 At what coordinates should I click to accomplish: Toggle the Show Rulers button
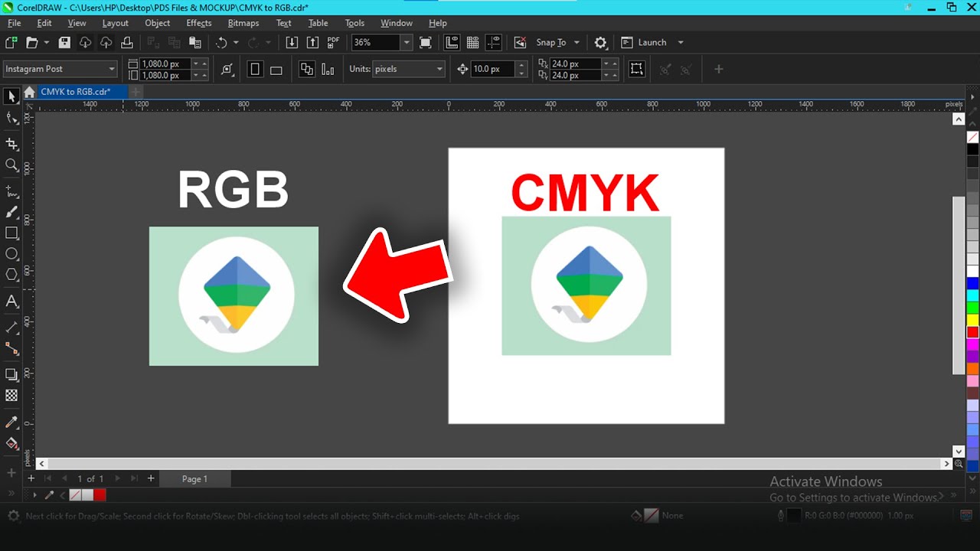[x=452, y=43]
